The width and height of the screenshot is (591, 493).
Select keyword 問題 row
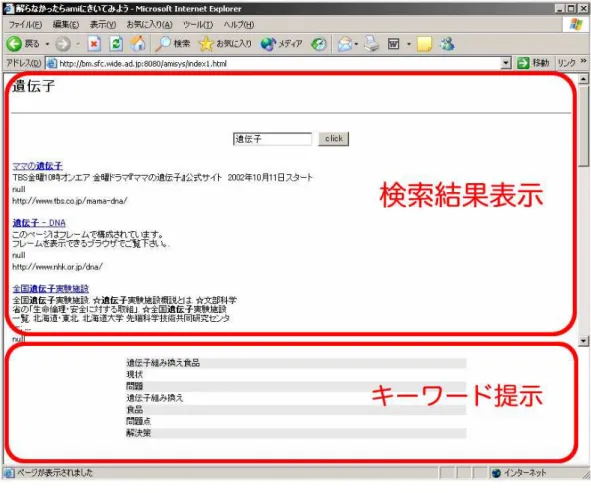(x=296, y=386)
